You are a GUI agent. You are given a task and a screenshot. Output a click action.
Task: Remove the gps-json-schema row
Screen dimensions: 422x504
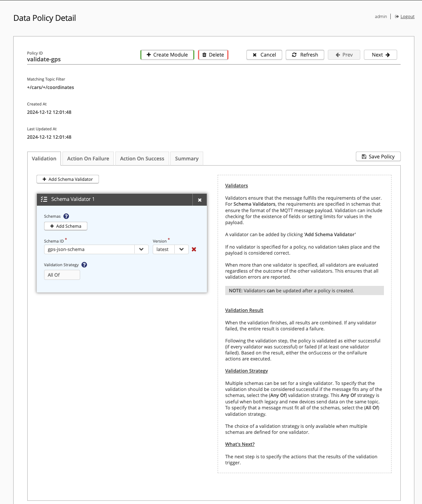pos(194,249)
